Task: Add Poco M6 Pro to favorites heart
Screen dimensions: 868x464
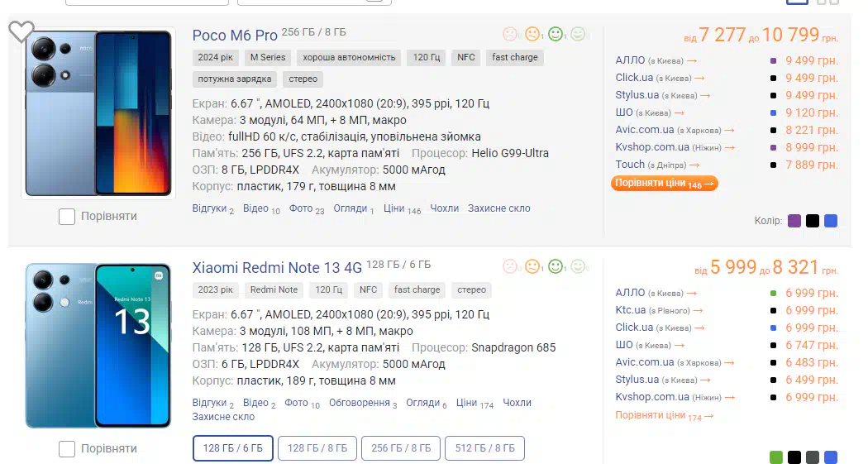Action: coord(21,31)
